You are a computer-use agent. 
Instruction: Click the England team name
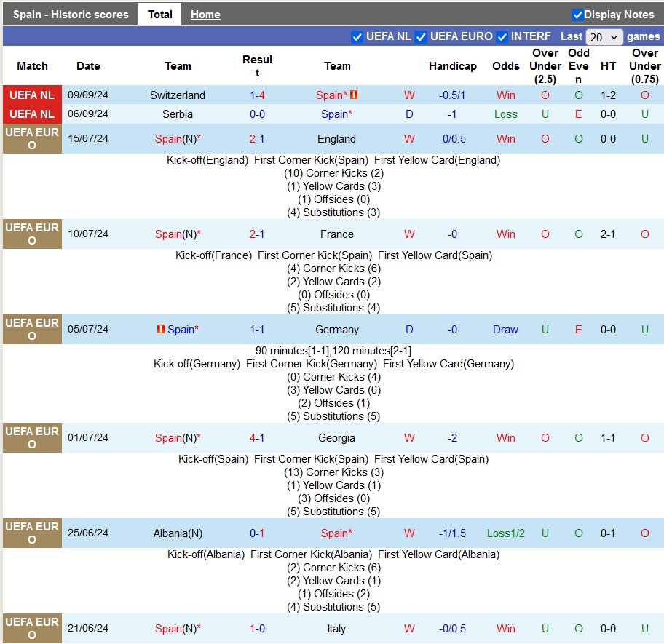(336, 139)
